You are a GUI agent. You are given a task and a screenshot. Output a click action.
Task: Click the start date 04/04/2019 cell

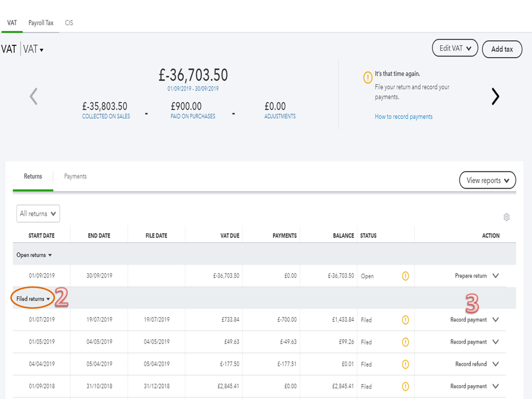point(42,364)
